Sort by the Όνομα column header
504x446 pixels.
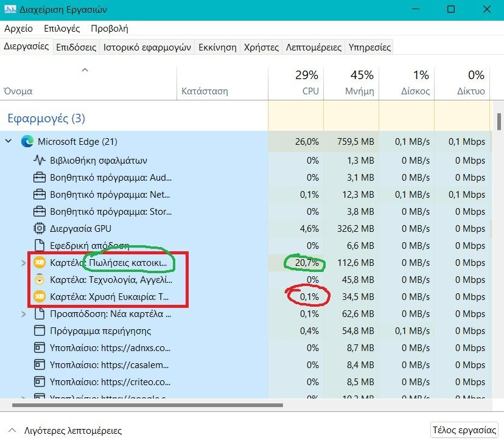pyautogui.click(x=88, y=83)
